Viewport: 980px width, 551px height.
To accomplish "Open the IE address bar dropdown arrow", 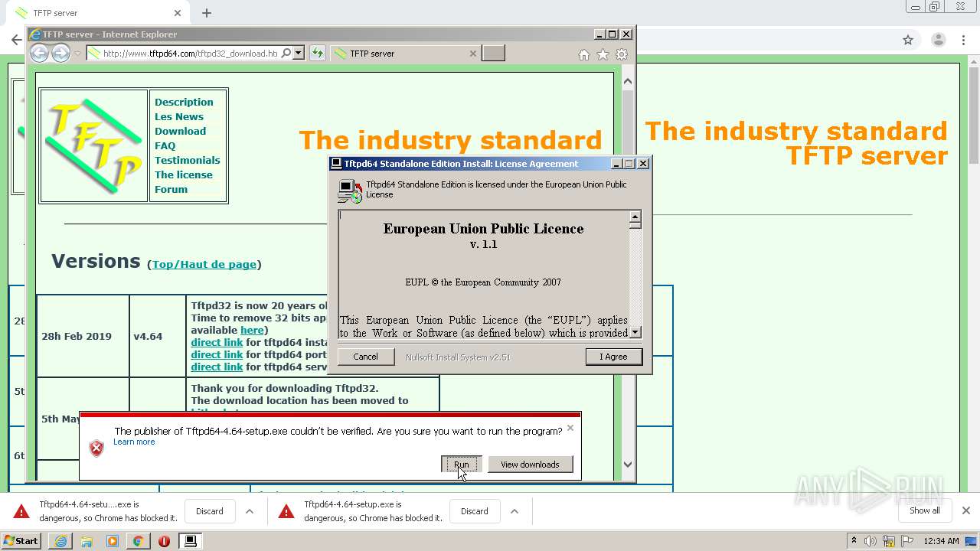I will (299, 53).
